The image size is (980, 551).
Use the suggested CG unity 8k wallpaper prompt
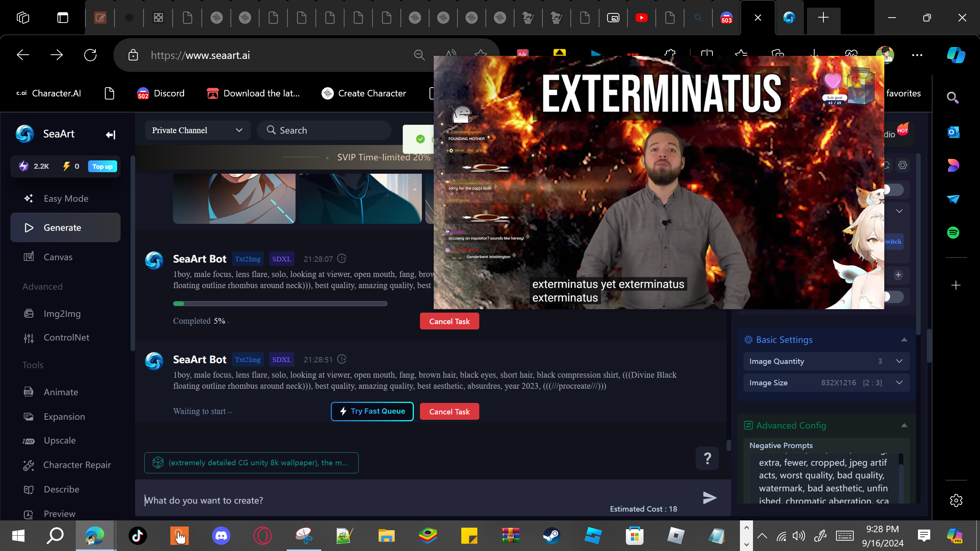click(x=252, y=463)
